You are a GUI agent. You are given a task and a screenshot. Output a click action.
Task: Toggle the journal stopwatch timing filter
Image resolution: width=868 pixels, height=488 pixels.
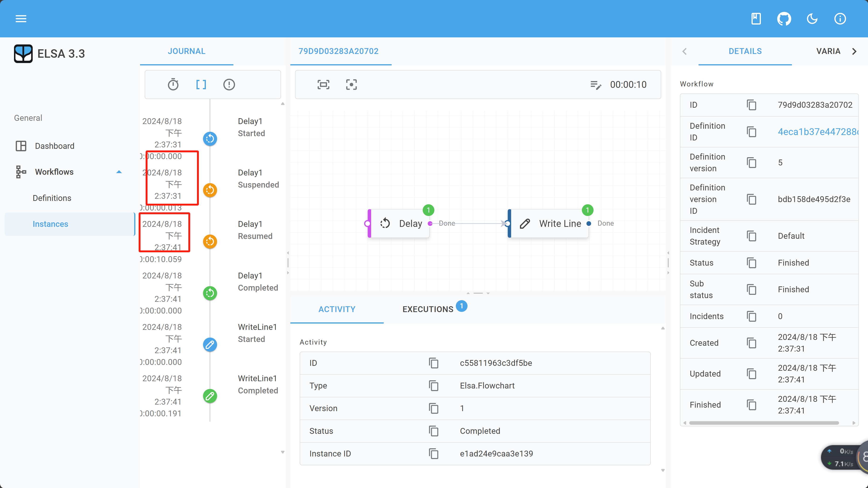173,84
